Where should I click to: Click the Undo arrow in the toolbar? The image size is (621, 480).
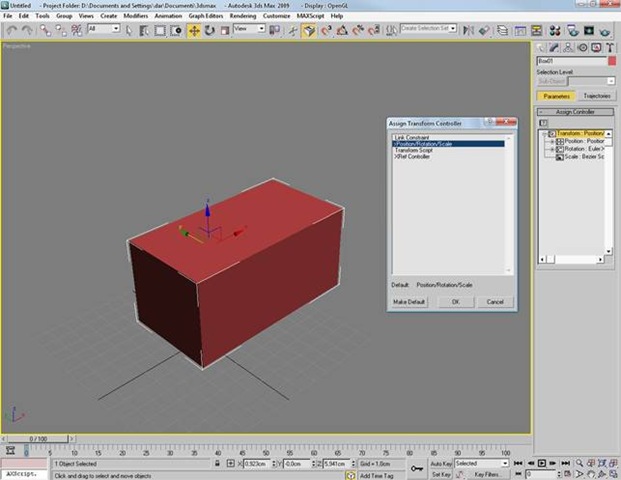pyautogui.click(x=11, y=30)
